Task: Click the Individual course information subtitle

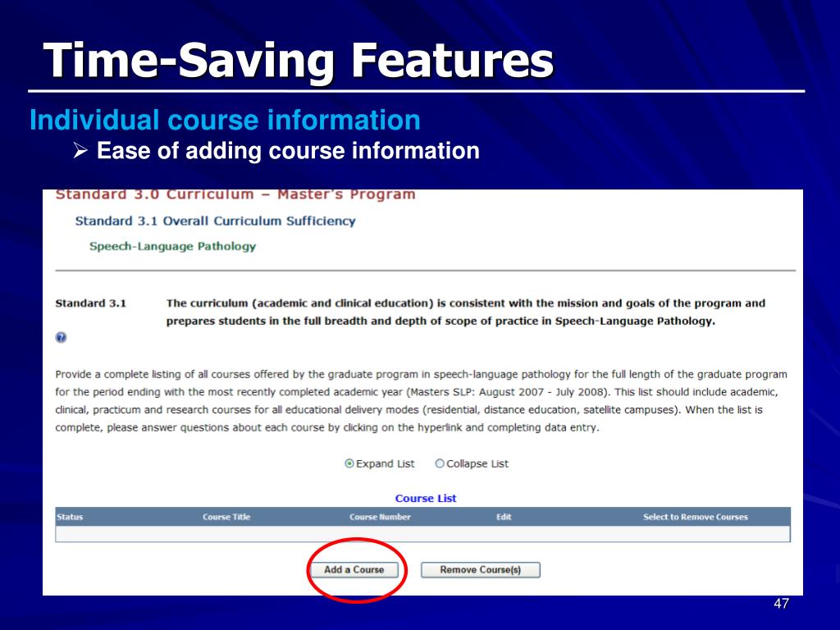Action: click(x=225, y=120)
